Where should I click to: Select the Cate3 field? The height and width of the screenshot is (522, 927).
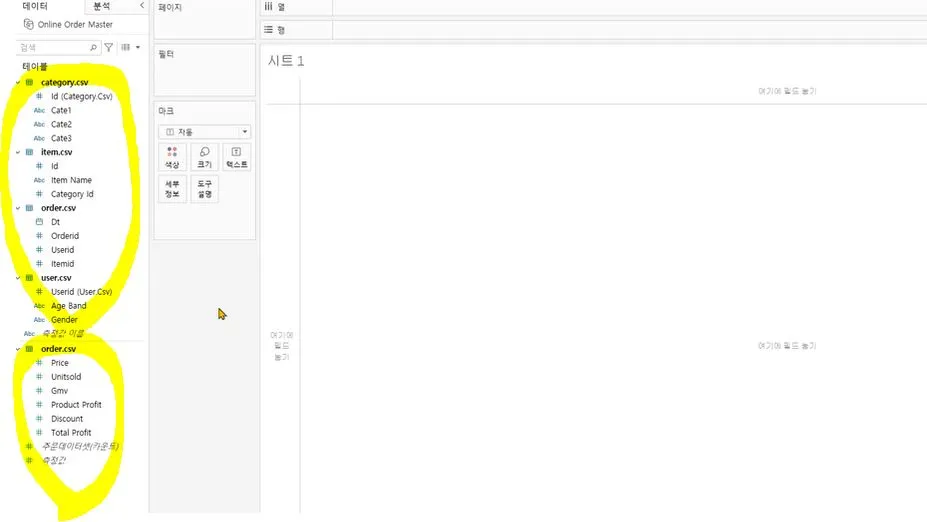point(61,138)
